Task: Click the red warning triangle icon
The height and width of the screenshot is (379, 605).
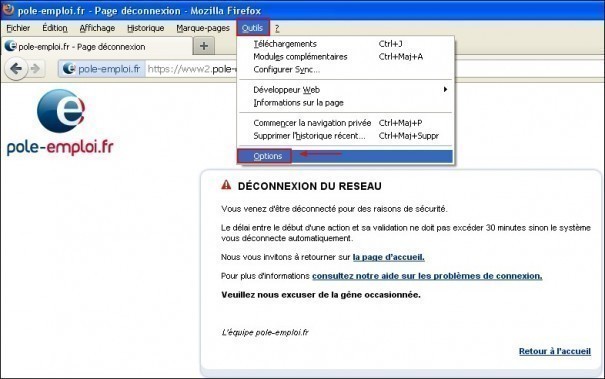Action: [x=226, y=185]
